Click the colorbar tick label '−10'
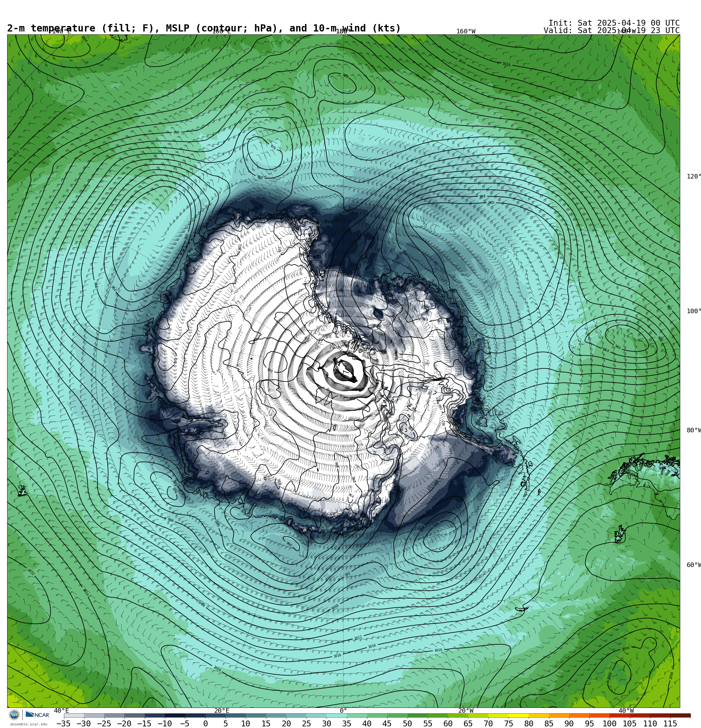Viewport: 701px width, 728px height. (x=165, y=724)
